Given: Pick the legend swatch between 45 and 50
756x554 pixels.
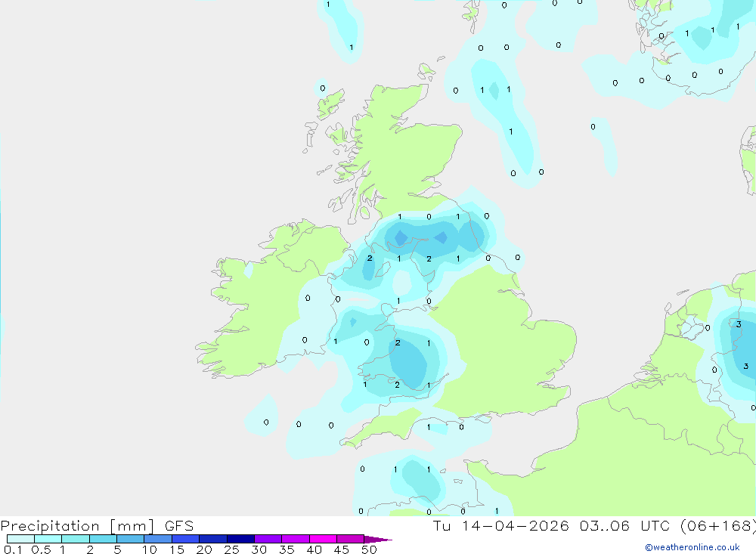Looking at the screenshot, I should 351,539.
